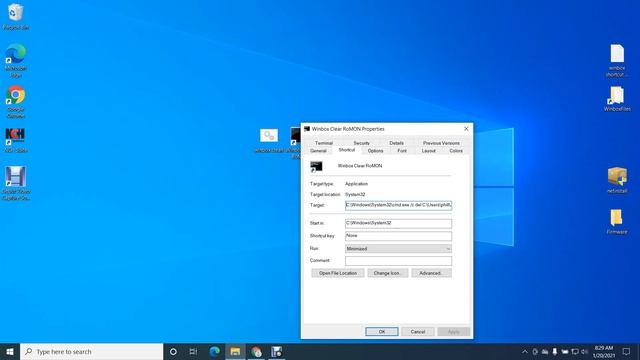Select the winbox shortcut text file on the desktop
The height and width of the screenshot is (360, 640).
[x=617, y=60]
